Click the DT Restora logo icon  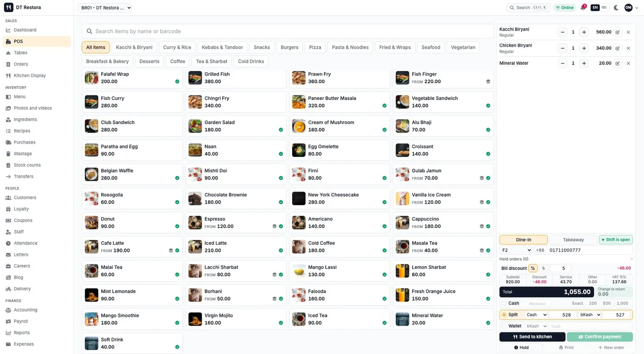[x=9, y=7]
